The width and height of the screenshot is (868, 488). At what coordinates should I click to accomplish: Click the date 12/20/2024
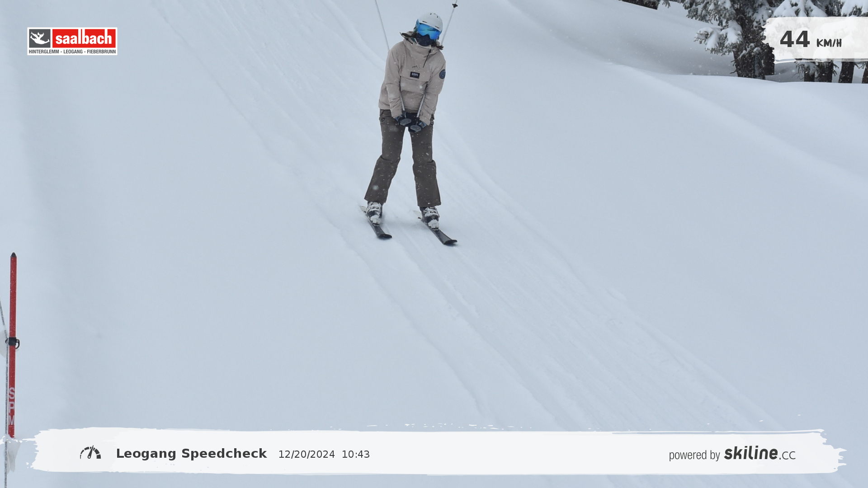(x=307, y=455)
